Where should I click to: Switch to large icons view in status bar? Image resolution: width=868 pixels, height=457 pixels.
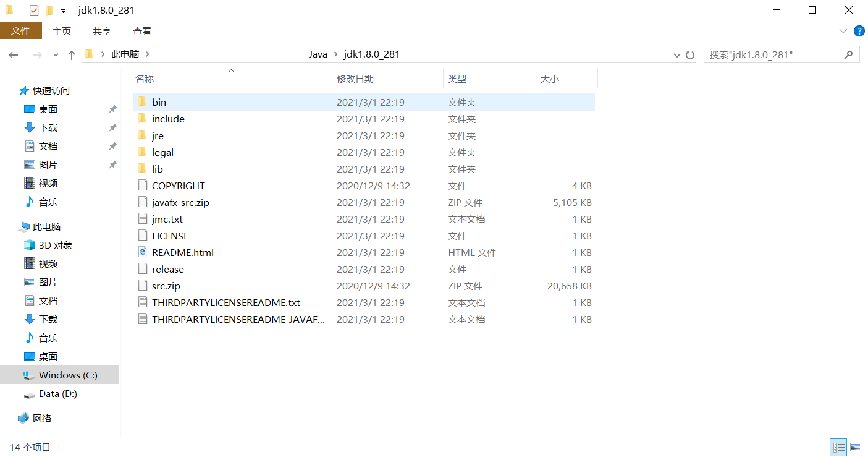[x=856, y=446]
